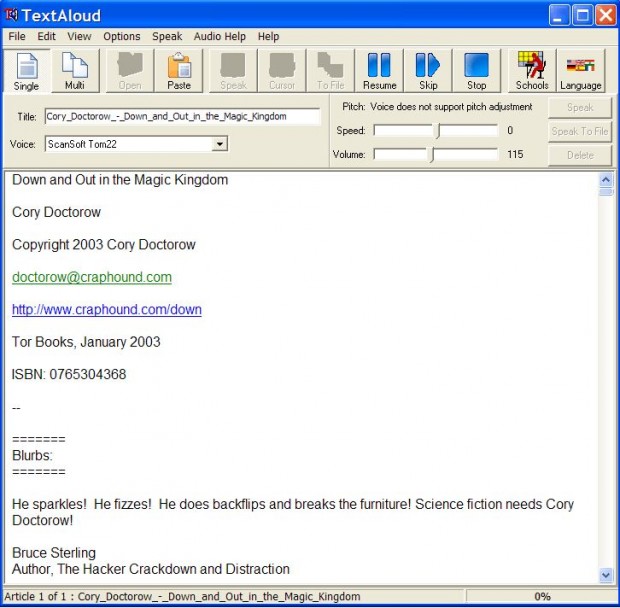The image size is (620, 608).
Task: Click the toolbar Speak icon
Action: coord(233,72)
